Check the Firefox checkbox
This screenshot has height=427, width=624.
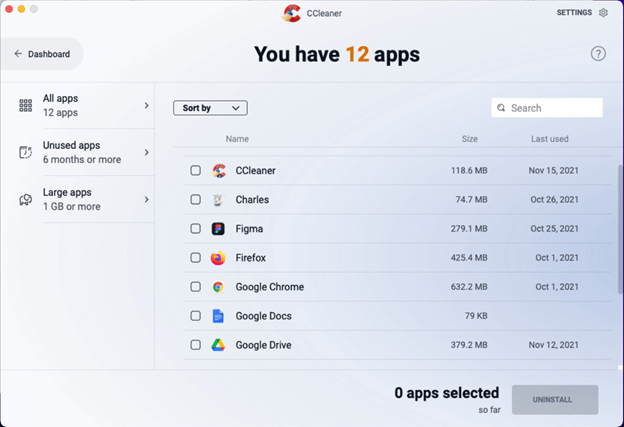(x=195, y=258)
